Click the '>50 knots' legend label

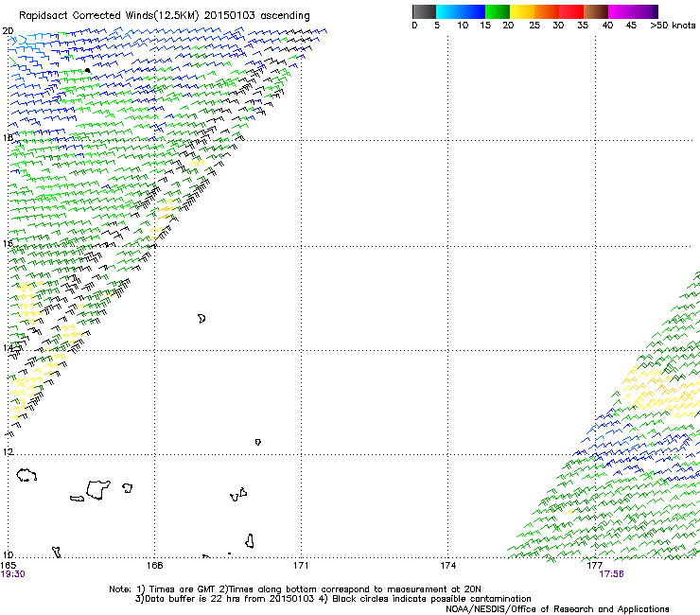click(x=673, y=26)
